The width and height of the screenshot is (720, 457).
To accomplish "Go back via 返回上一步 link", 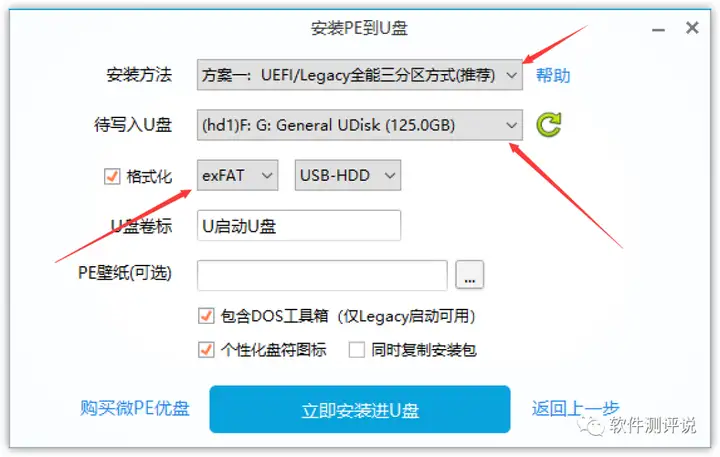I will click(x=575, y=408).
